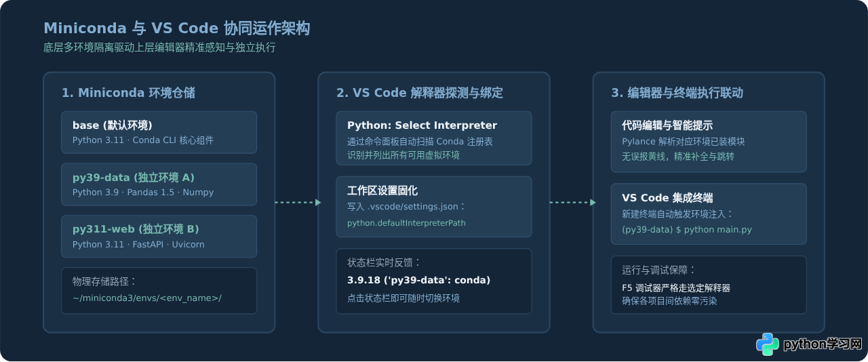Click the text 'Python 3.11 · Conda CLI 核心组件'

click(x=143, y=140)
